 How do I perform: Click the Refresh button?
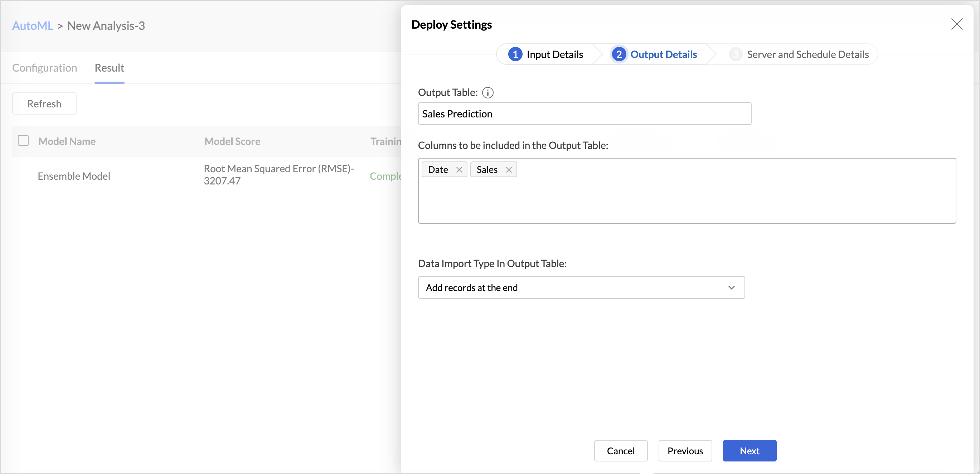pyautogui.click(x=44, y=103)
